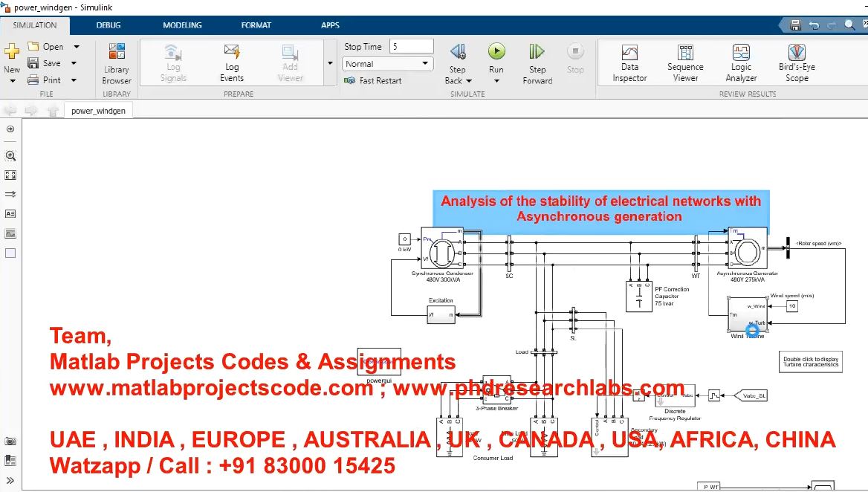The image size is (868, 492).
Task: Expand the Run options arrow
Action: 496,81
